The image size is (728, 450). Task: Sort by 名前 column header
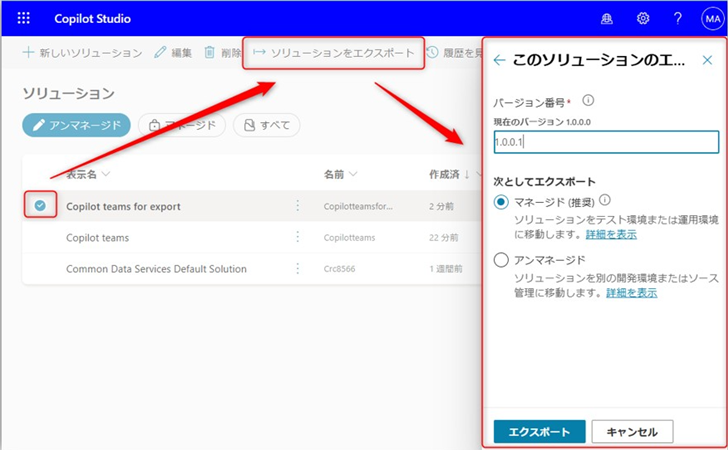click(340, 174)
